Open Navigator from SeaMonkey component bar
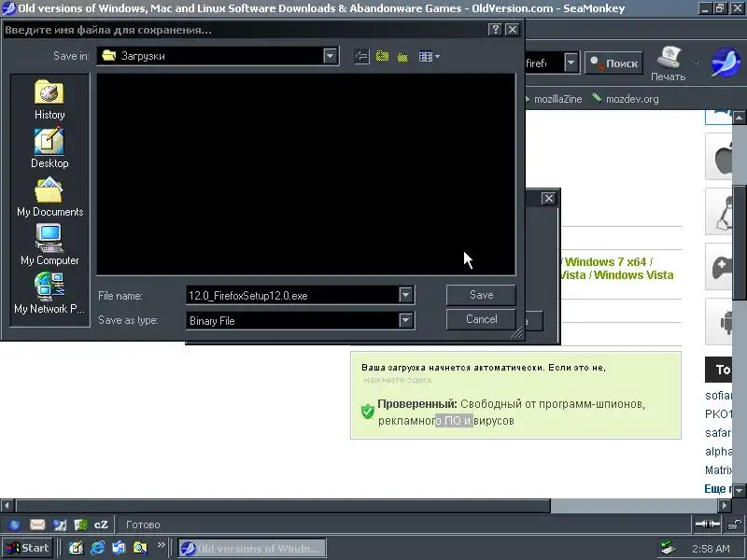747x560 pixels. pyautogui.click(x=15, y=525)
